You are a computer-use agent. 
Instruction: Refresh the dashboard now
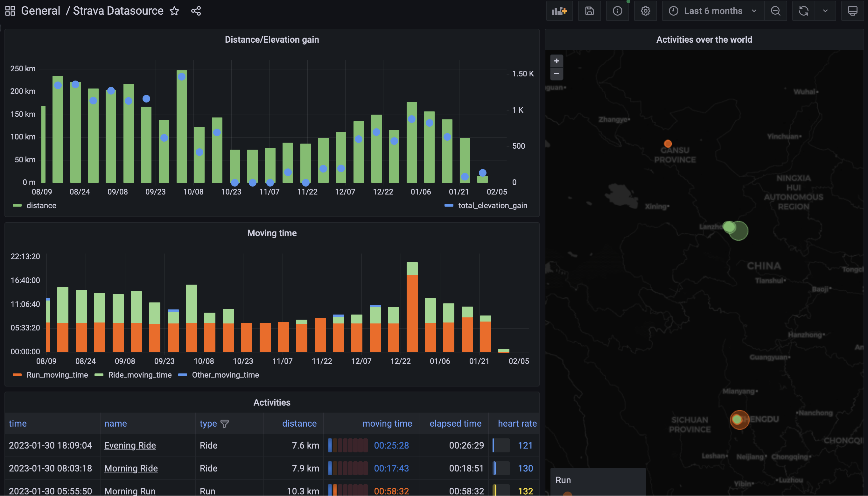click(x=803, y=11)
